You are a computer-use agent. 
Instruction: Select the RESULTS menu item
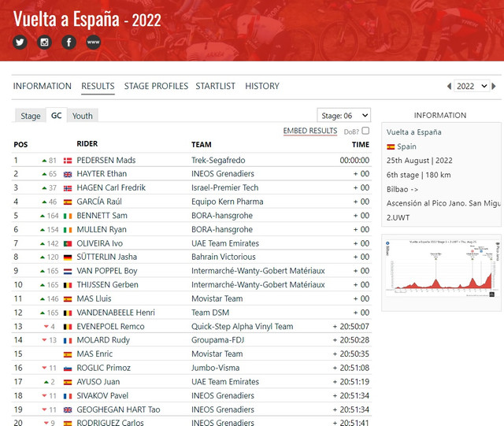(98, 86)
